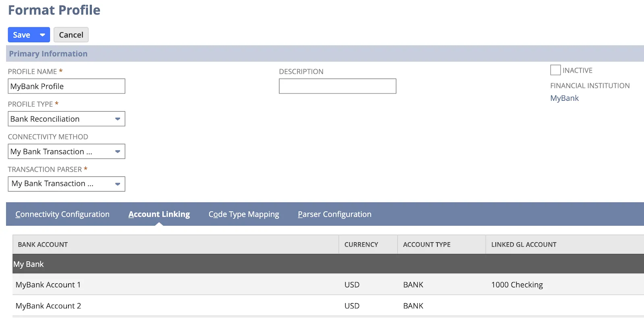Screen dimensions: 644x318
Task: Select the MyBank Account 1 row
Action: [328, 285]
